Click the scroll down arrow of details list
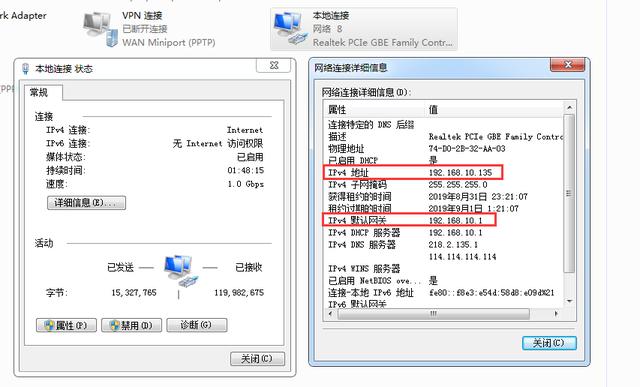 pos(569,301)
